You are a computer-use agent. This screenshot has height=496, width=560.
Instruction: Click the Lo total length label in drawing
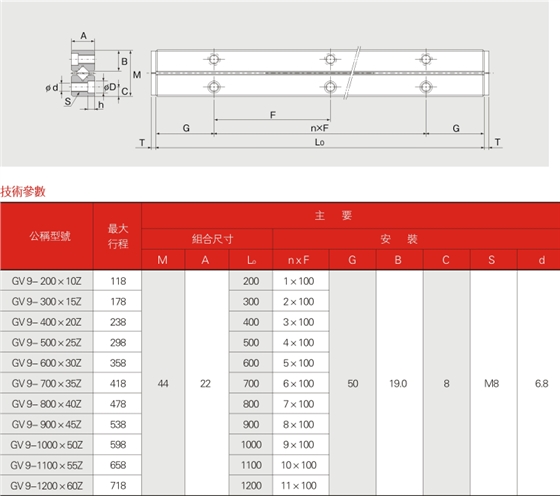coord(319,142)
